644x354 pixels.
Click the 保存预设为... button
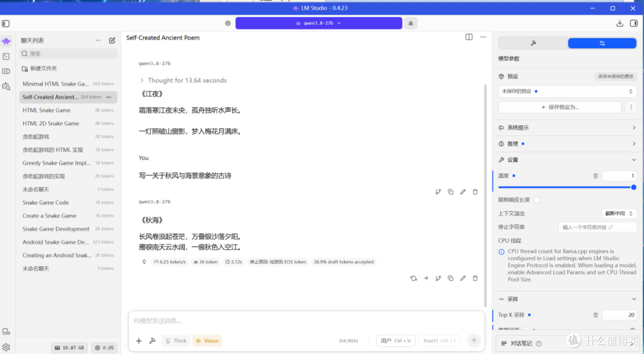(x=560, y=107)
